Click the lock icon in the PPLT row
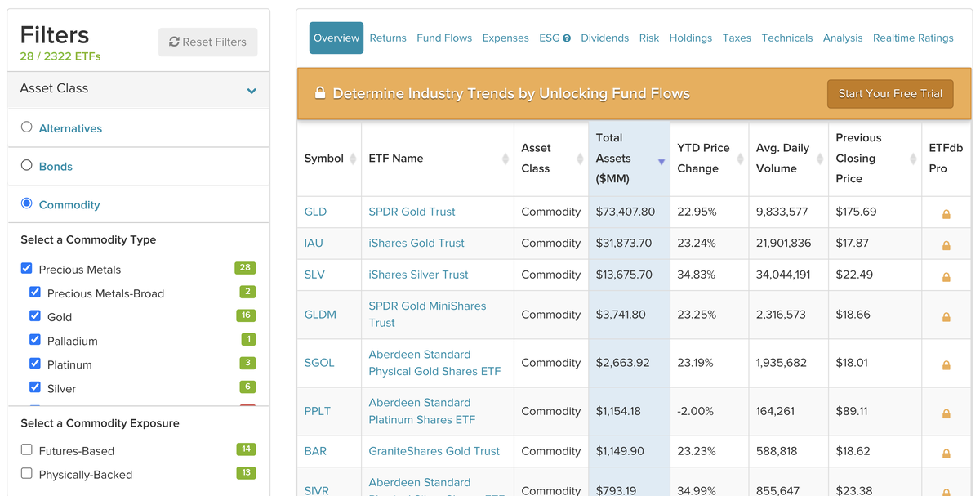 pyautogui.click(x=947, y=413)
